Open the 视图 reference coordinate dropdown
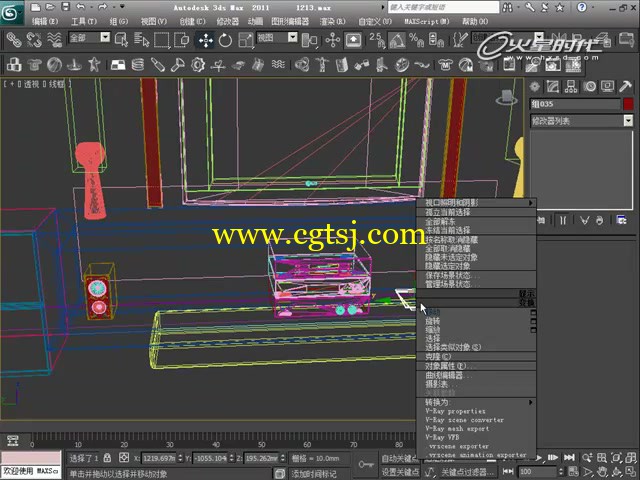The image size is (640, 480). point(293,38)
